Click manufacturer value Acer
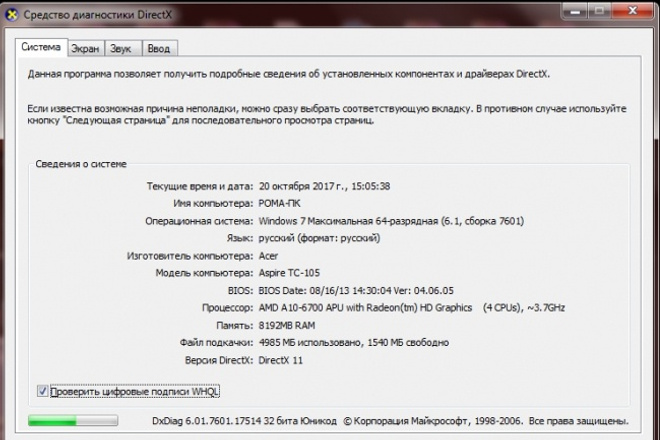 (x=268, y=256)
